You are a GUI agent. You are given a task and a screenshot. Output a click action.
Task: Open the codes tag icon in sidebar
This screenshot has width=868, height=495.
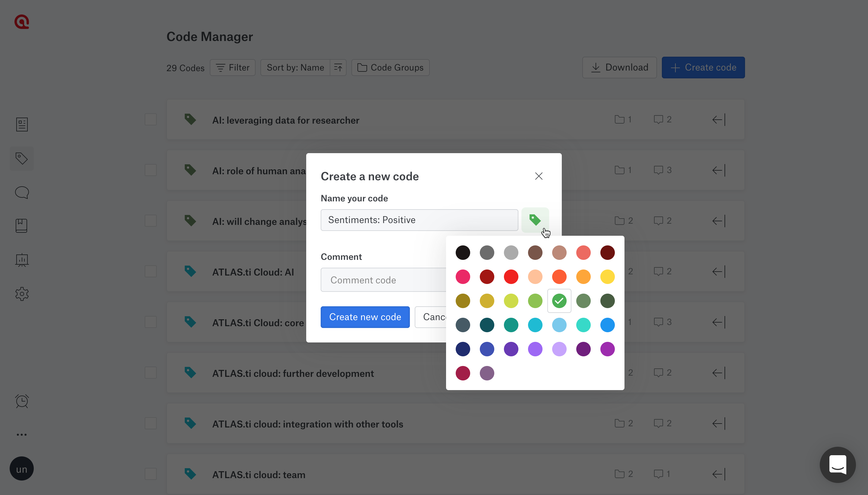pos(22,159)
